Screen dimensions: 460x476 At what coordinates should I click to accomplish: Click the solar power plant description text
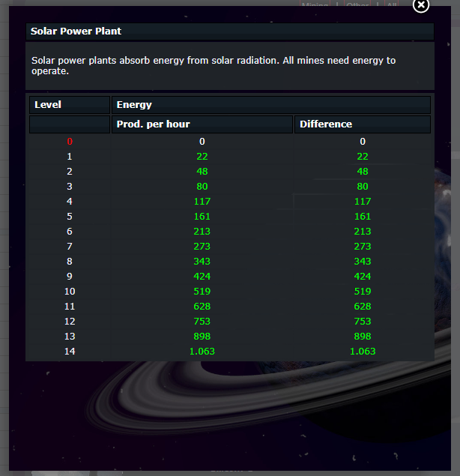(x=214, y=65)
